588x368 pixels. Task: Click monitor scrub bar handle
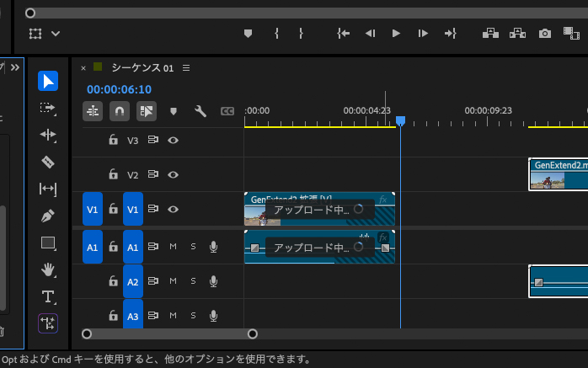30,13
